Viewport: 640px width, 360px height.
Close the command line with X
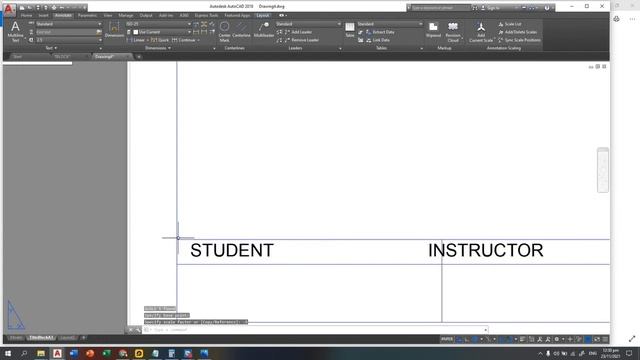(x=131, y=330)
